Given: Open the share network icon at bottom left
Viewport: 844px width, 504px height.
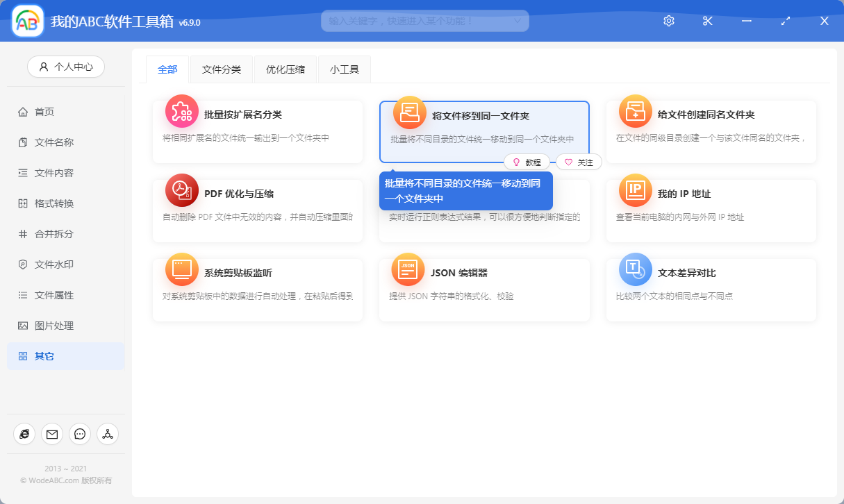Looking at the screenshot, I should tap(108, 434).
